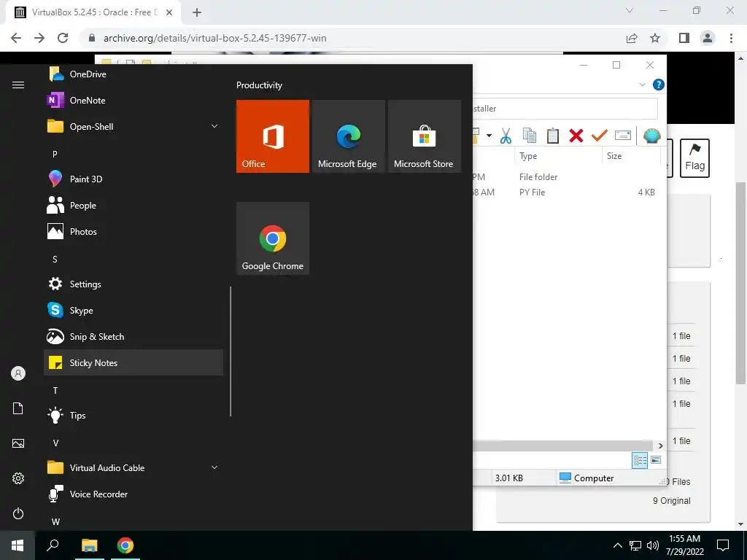Screen dimensions: 747x560
Task: Click the file window address bar
Action: (565, 109)
